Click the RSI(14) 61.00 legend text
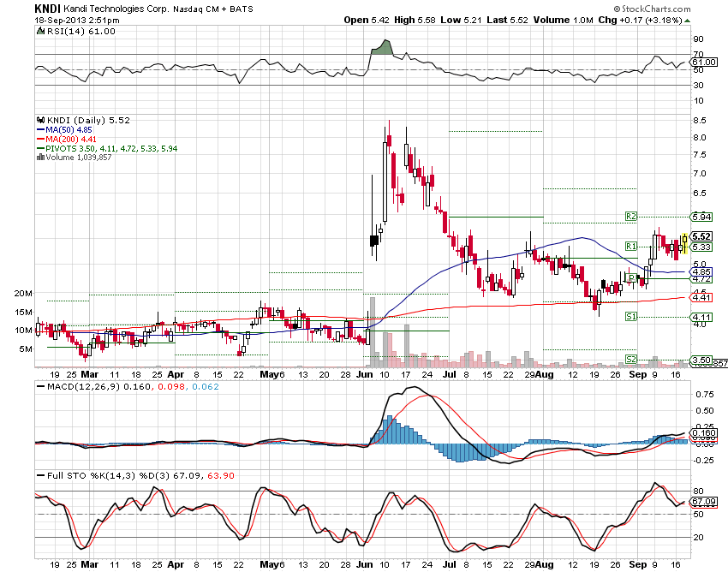Screen dimensions: 728x572 (81, 31)
